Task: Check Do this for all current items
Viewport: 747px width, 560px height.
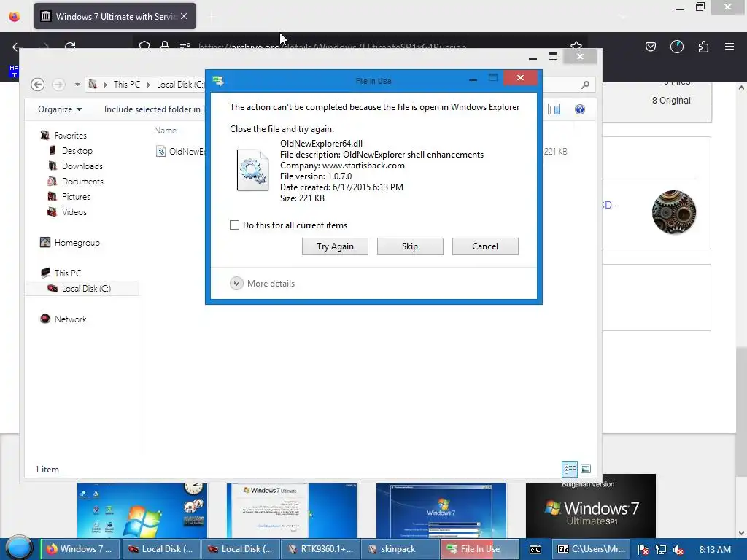Action: coord(234,225)
